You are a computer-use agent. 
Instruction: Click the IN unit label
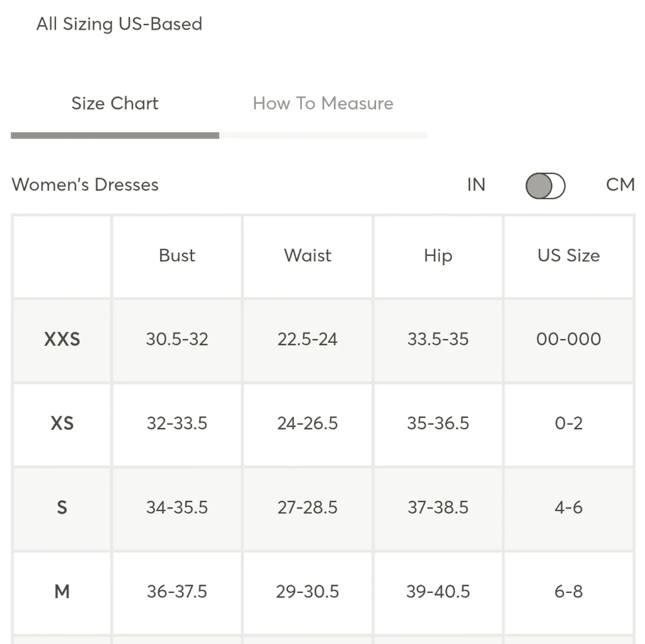point(476,185)
